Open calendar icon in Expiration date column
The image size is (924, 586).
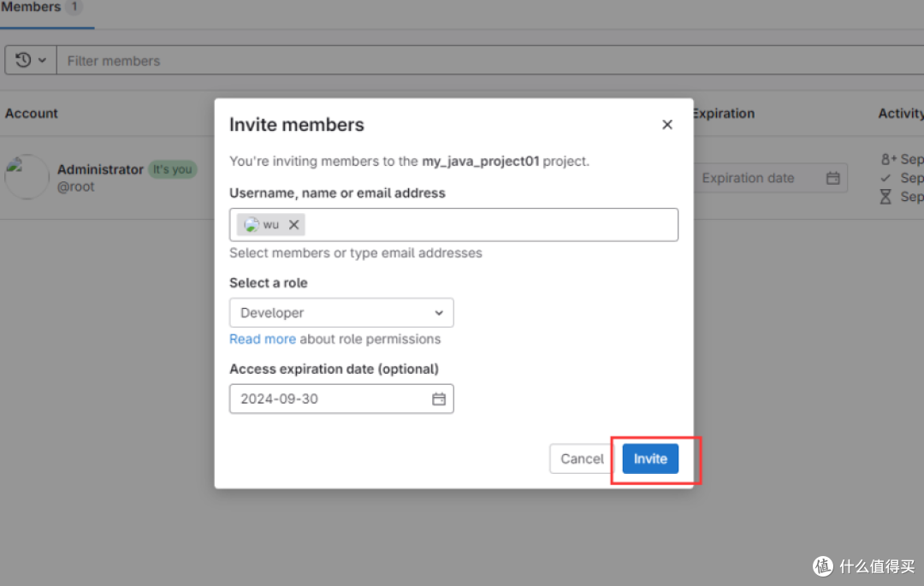[832, 178]
